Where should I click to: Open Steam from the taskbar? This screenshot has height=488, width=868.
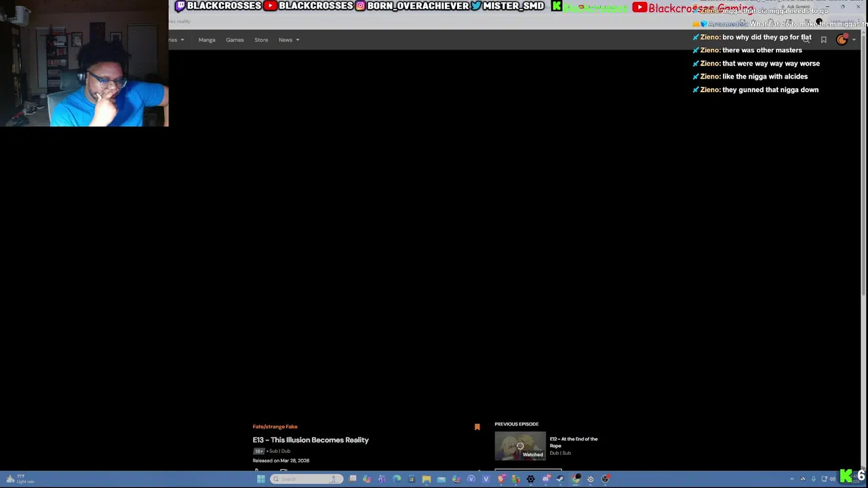[560, 479]
